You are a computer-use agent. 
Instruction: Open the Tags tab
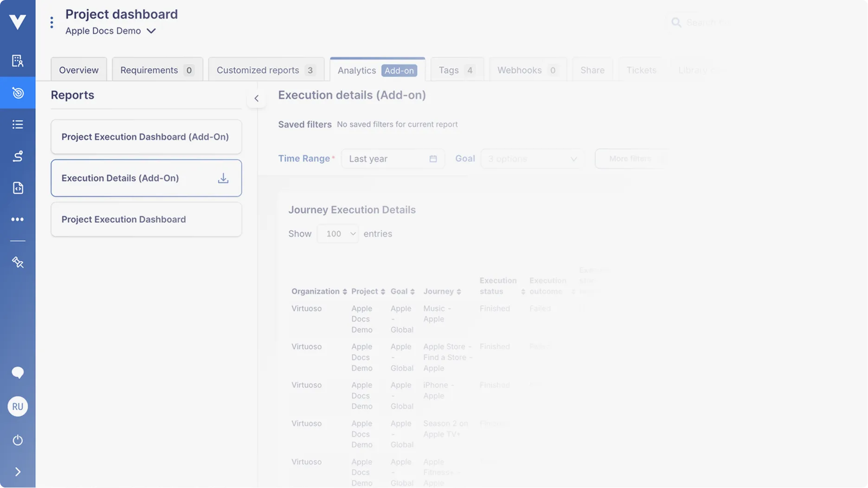(457, 70)
